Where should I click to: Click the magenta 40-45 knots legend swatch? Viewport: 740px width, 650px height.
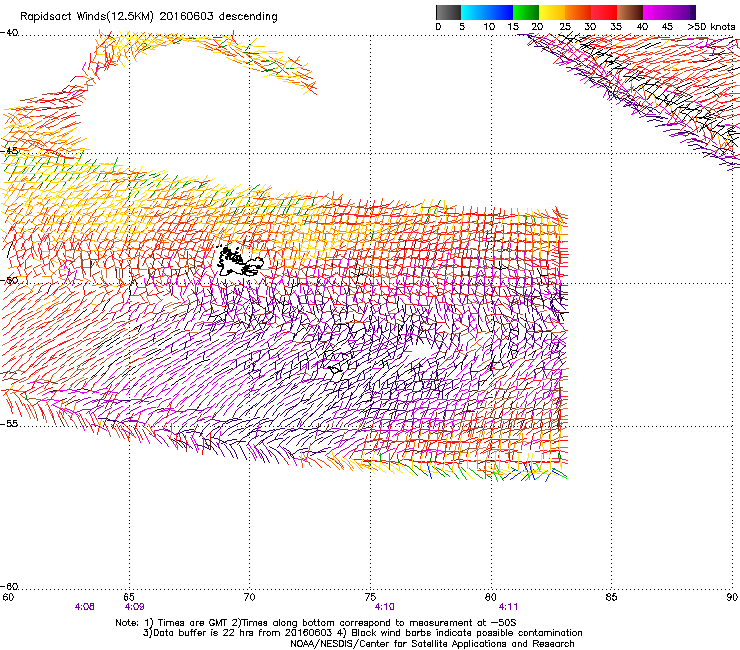point(656,12)
